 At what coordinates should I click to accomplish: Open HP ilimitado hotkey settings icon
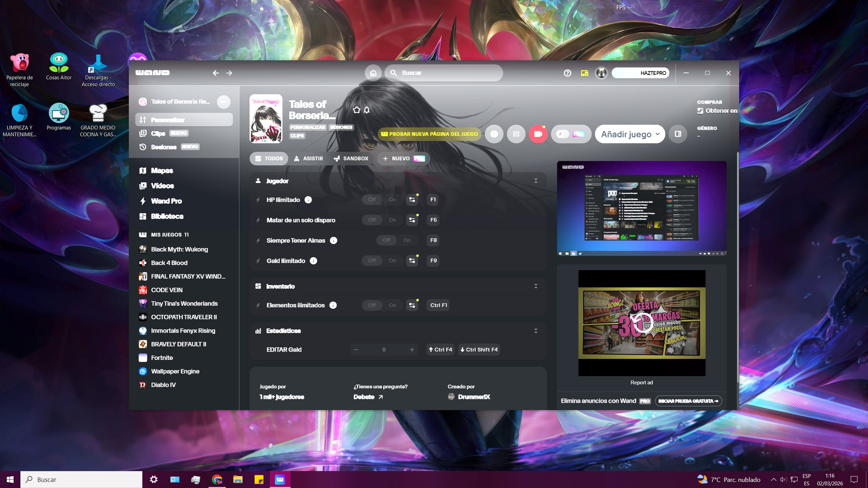coord(412,200)
